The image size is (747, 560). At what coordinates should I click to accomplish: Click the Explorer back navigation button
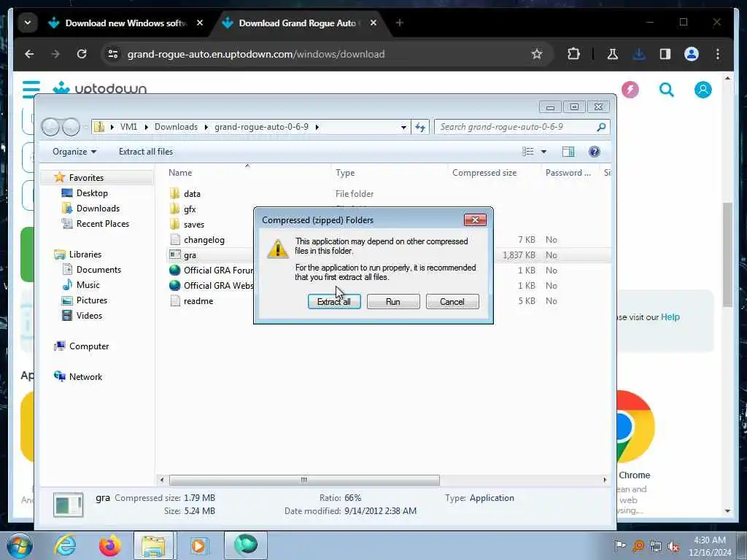pyautogui.click(x=50, y=127)
